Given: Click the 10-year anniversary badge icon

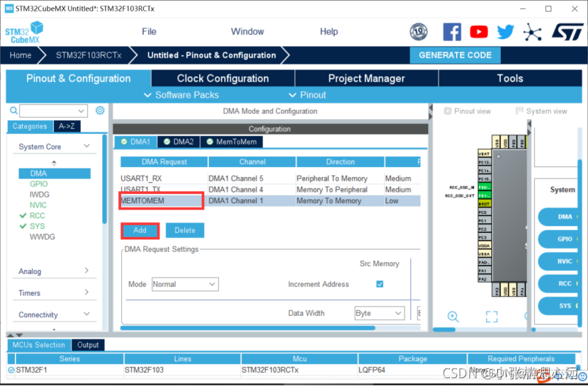Looking at the screenshot, I should click(x=419, y=32).
